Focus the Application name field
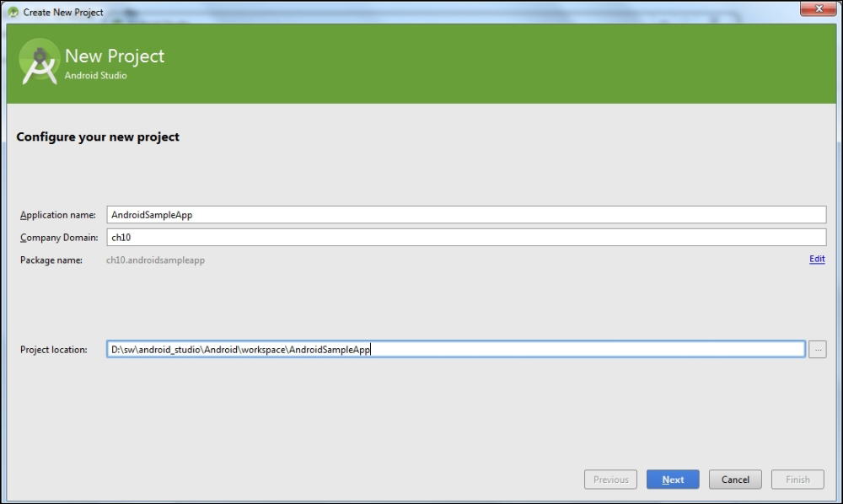The height and width of the screenshot is (504, 843). point(466,214)
